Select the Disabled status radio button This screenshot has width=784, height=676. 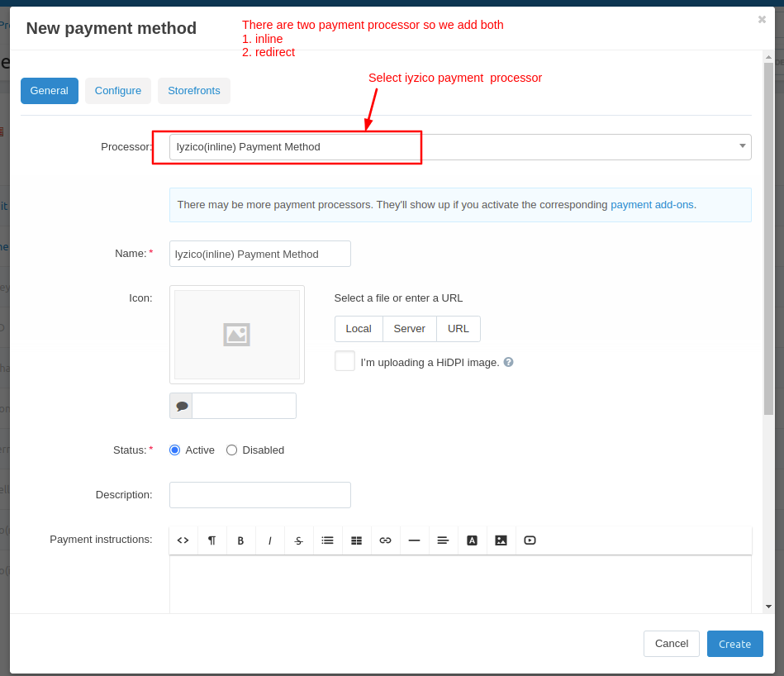click(x=231, y=450)
